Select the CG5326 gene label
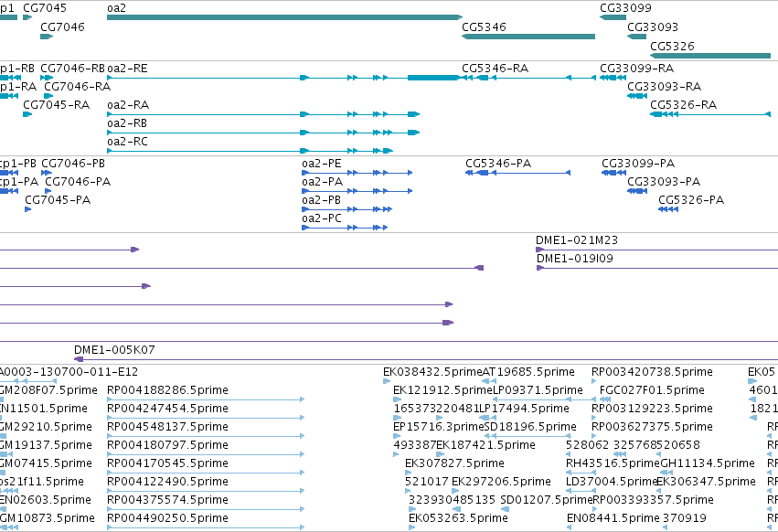 point(672,46)
